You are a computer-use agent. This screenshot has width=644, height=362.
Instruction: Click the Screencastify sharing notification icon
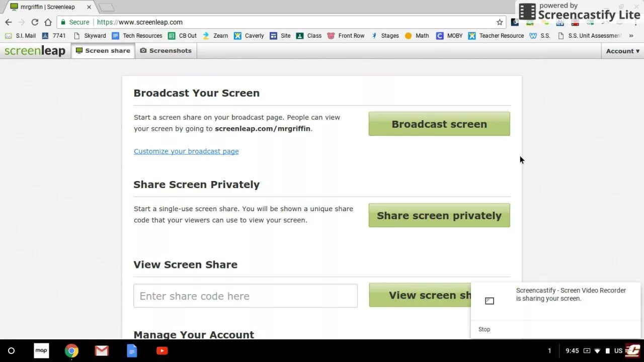490,301
